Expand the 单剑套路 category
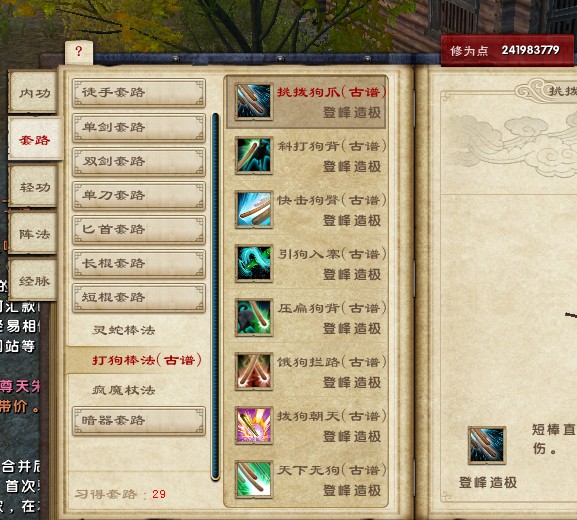 coord(139,127)
